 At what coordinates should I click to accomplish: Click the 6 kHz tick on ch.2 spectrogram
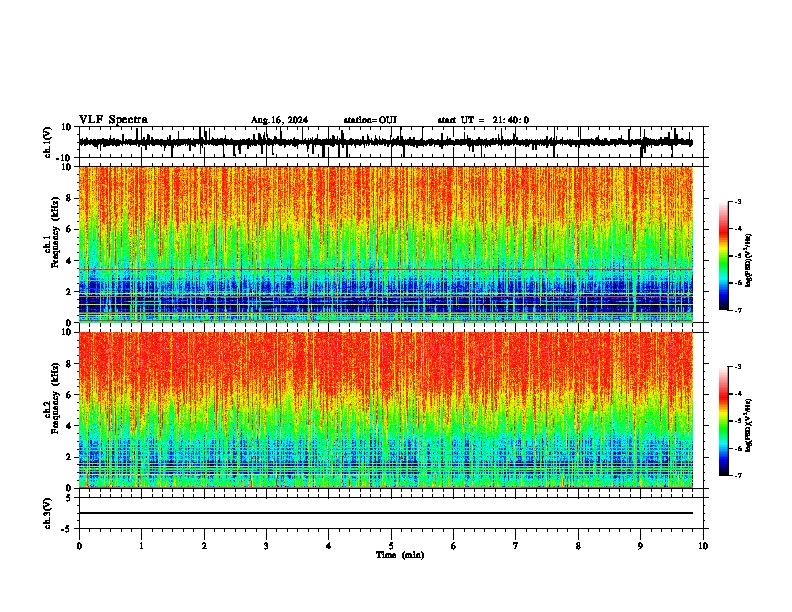(70, 395)
